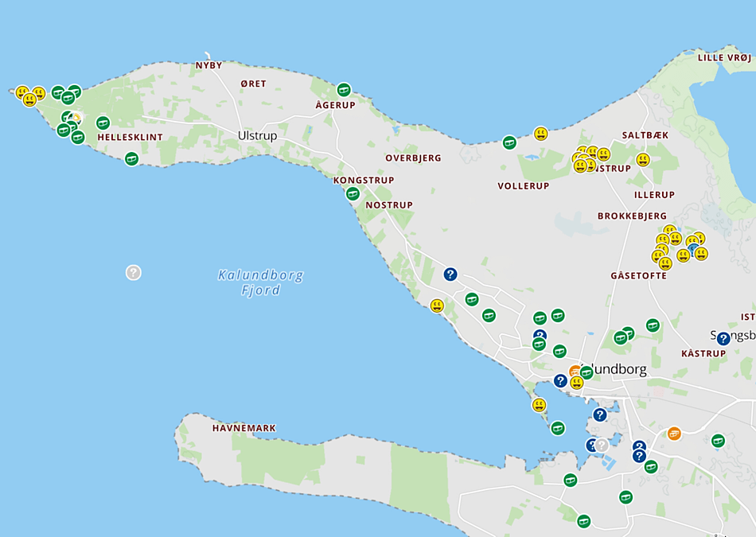This screenshot has width=756, height=537.
Task: Select the green cache icon above Ågerup
Action: (344, 90)
